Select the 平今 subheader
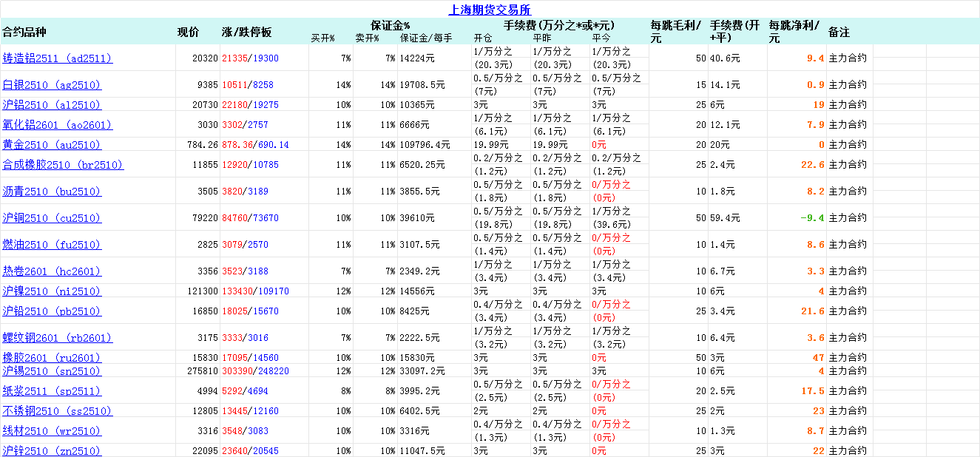The height and width of the screenshot is (457, 980). 601,38
